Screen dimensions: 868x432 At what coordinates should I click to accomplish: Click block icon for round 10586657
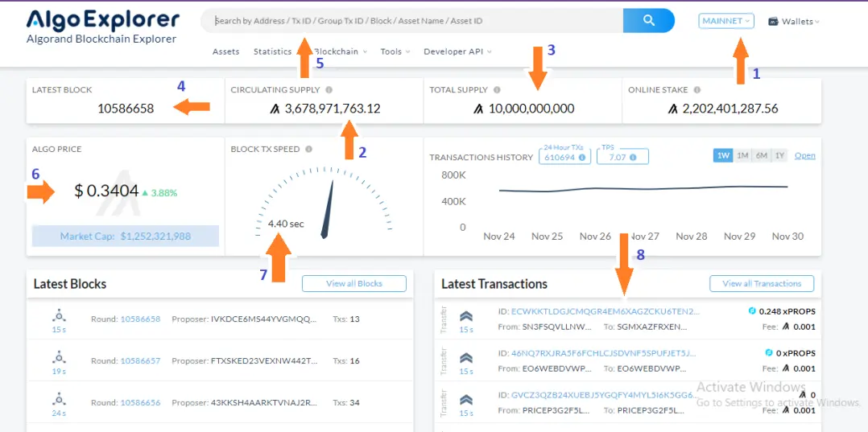click(x=60, y=357)
